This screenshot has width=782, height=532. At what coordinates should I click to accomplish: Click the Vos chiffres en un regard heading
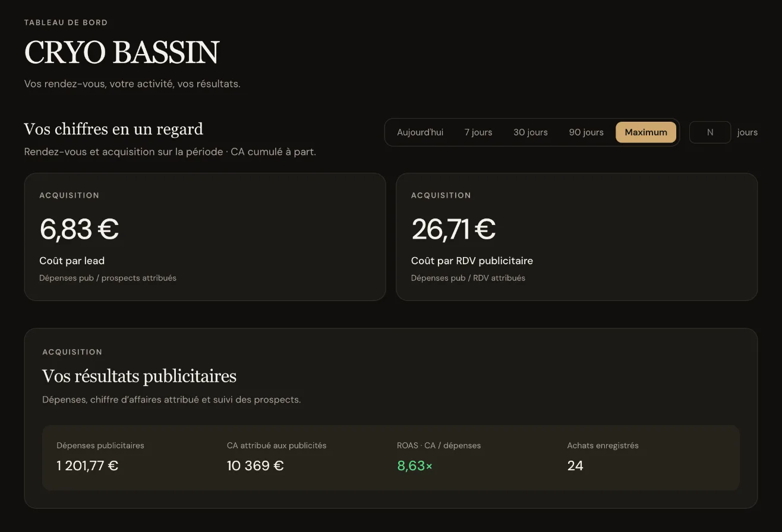(x=113, y=129)
